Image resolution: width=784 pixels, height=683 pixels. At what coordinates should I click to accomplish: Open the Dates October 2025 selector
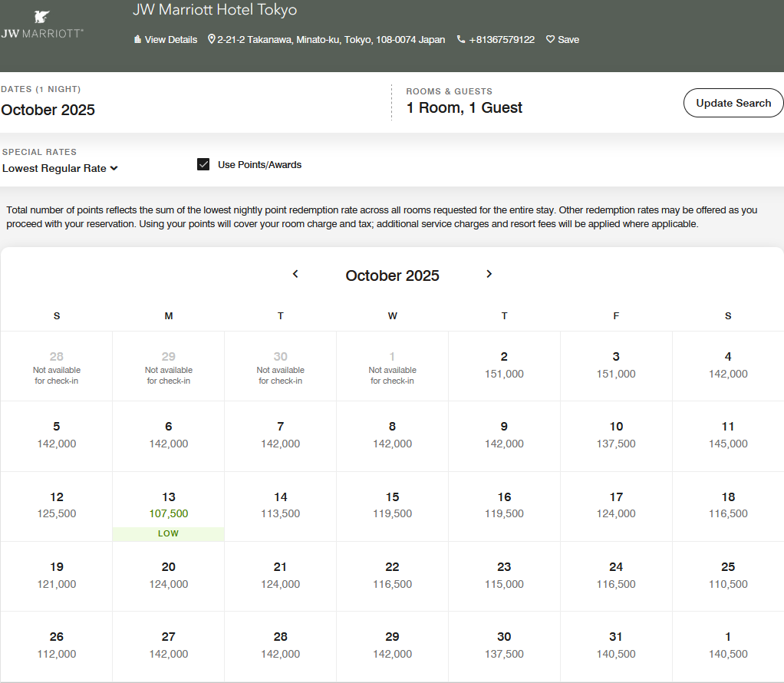tap(48, 110)
